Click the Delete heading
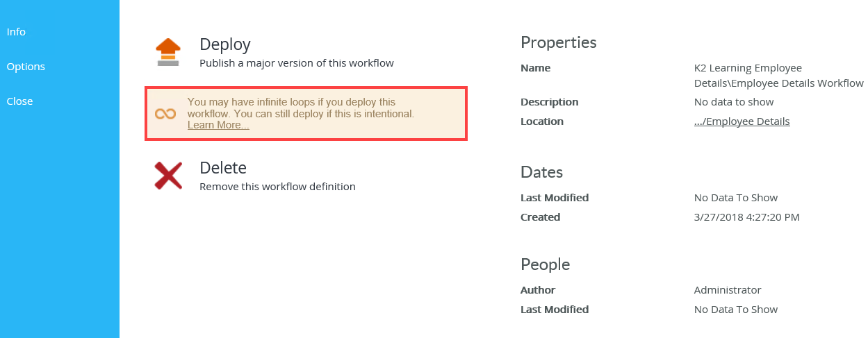The image size is (868, 338). (x=222, y=168)
